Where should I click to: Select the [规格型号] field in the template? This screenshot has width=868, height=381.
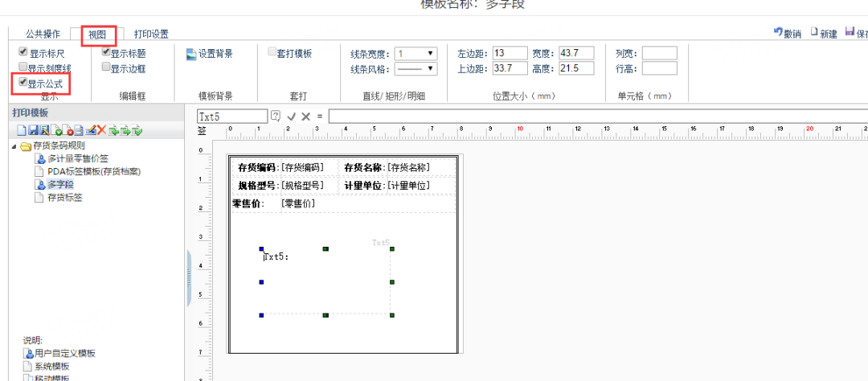coord(302,186)
